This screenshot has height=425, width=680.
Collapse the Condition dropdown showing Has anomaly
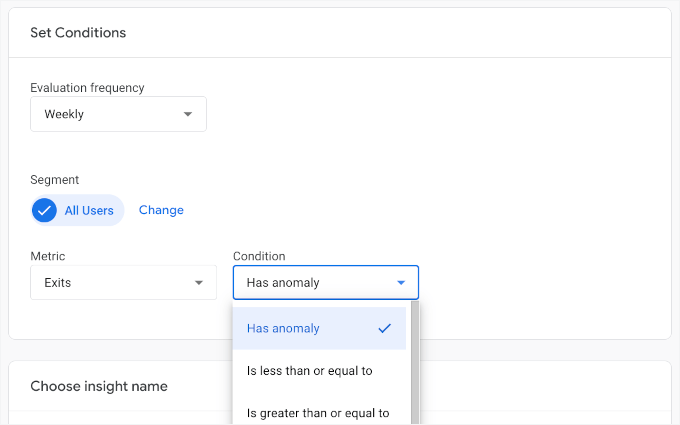325,283
